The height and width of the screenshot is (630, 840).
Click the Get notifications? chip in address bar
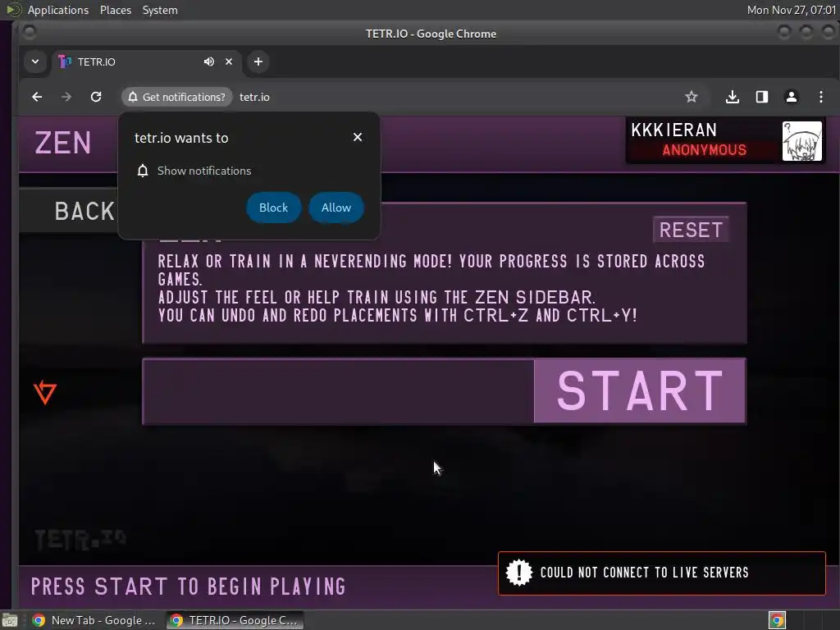(177, 97)
